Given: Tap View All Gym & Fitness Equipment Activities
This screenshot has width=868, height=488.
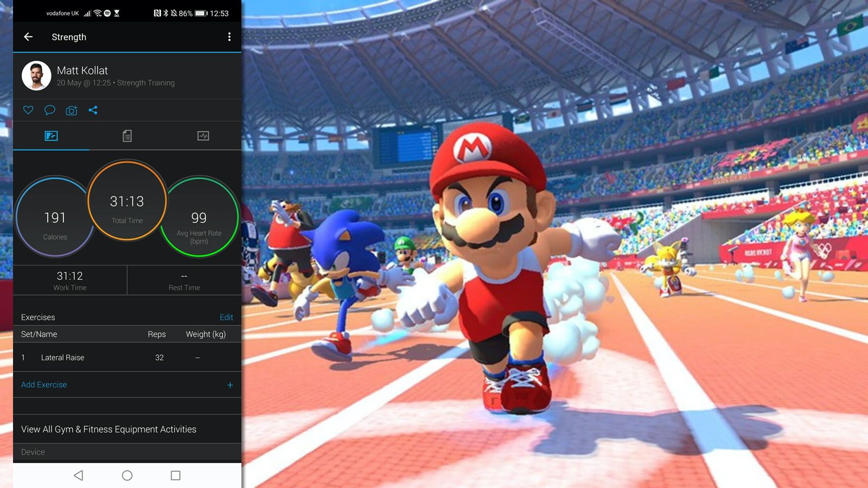Looking at the screenshot, I should [108, 429].
